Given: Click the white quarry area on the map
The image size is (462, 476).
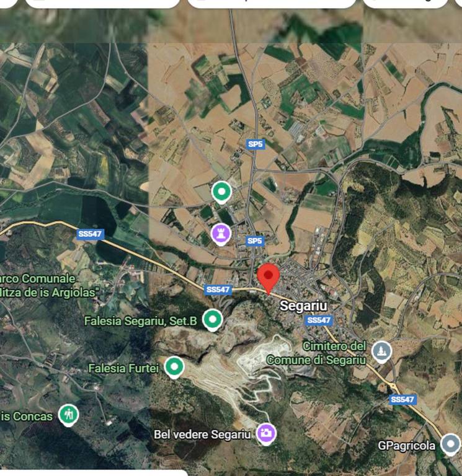Looking at the screenshot, I should pos(264,354).
